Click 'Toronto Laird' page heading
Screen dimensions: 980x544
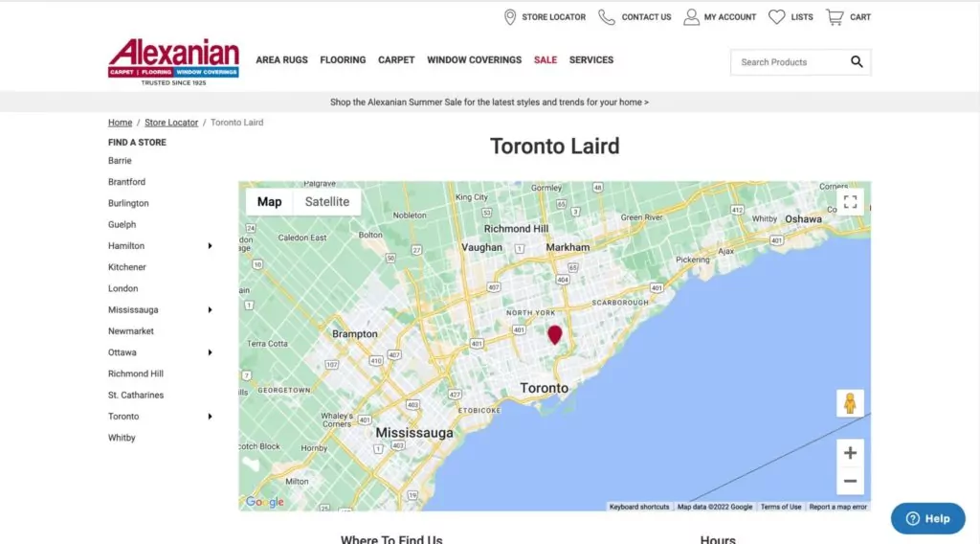[x=554, y=147]
